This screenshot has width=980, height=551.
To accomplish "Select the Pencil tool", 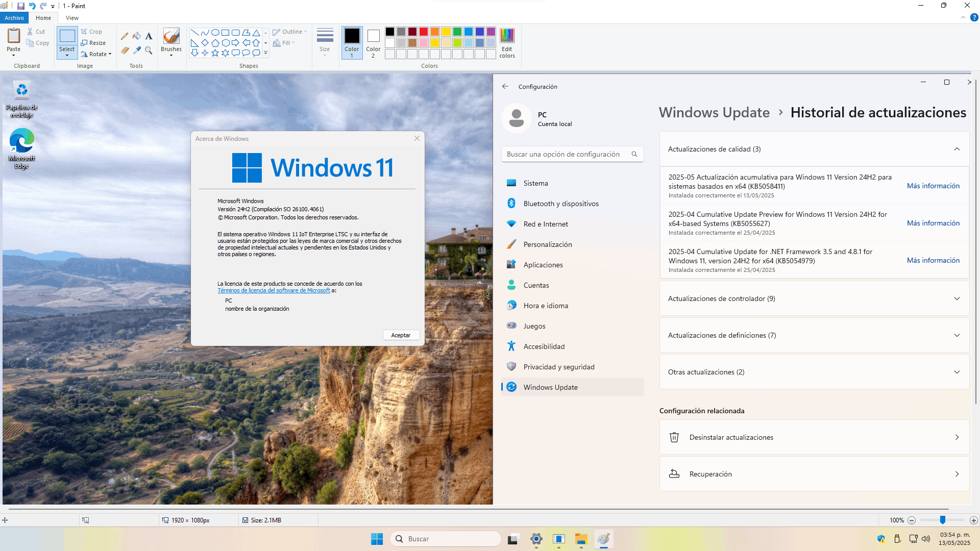I will coord(125,36).
